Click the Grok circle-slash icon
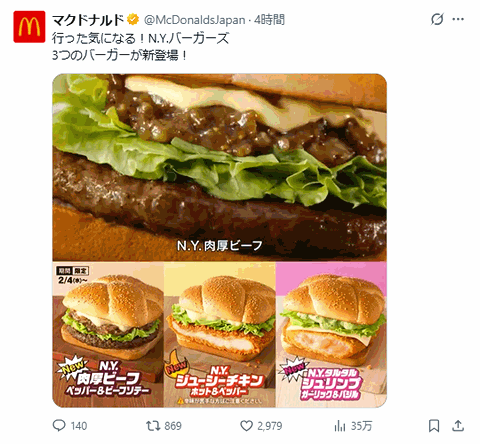The image size is (480, 444). (437, 19)
